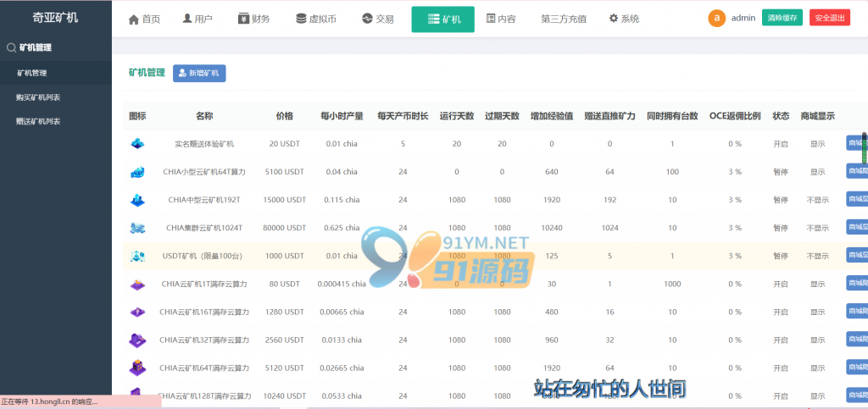Click the 清除缓存 button
The height and width of the screenshot is (409, 868).
click(x=782, y=18)
